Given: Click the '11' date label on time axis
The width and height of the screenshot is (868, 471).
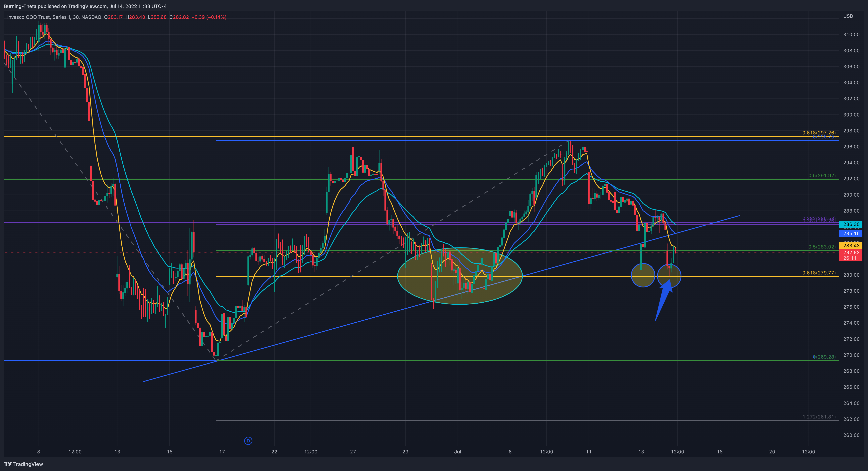Looking at the screenshot, I should click(589, 451).
